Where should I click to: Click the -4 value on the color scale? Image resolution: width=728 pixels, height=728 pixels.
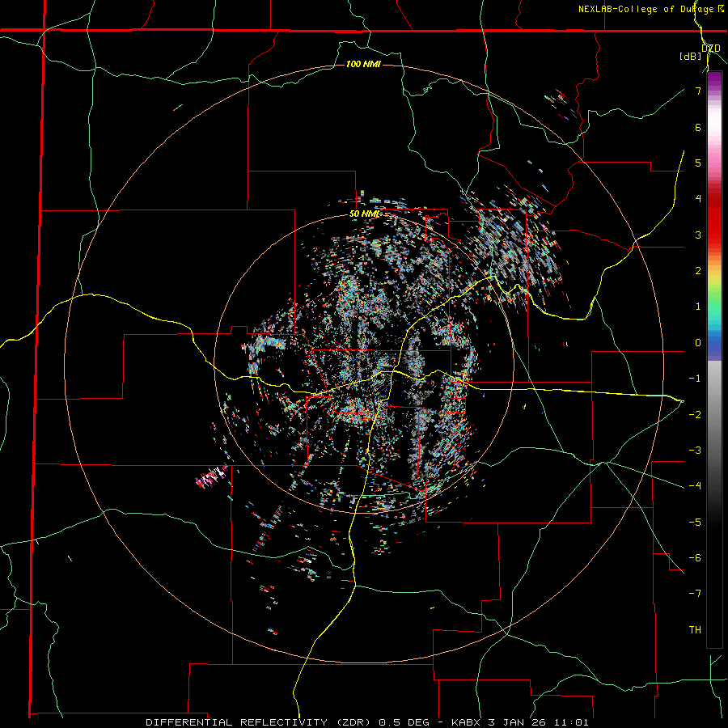pos(695,485)
